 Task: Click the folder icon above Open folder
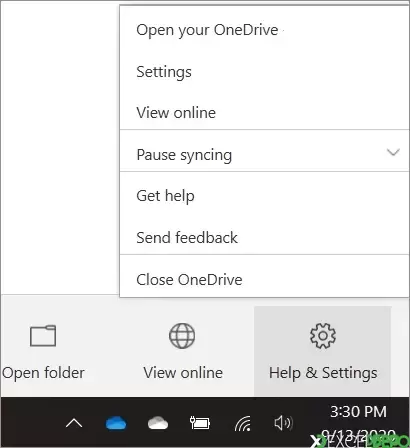pyautogui.click(x=43, y=336)
